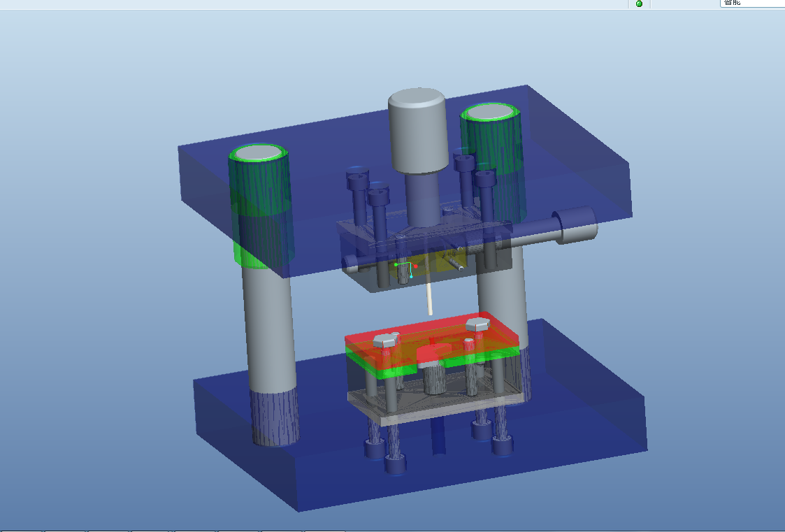Select the thin white punch pin

(x=429, y=299)
